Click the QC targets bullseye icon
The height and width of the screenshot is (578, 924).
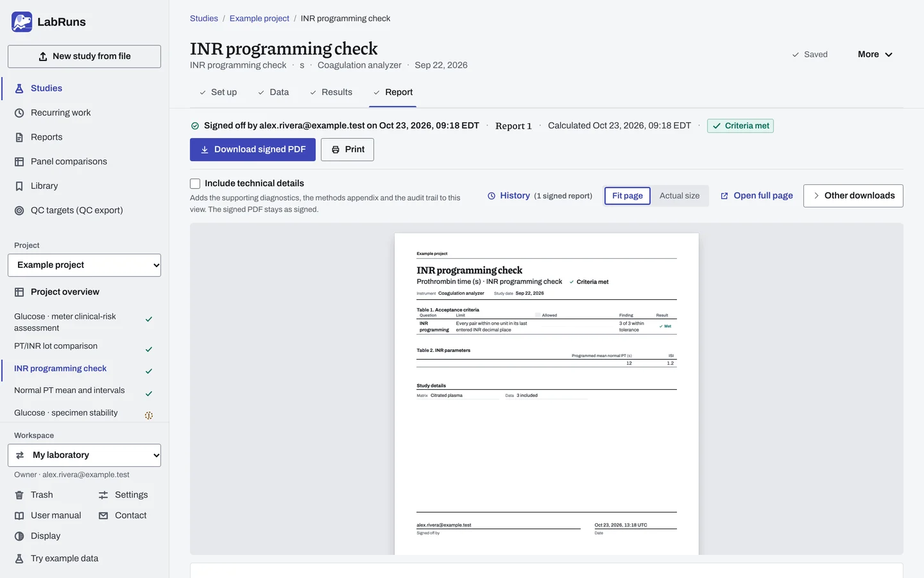coord(19,211)
